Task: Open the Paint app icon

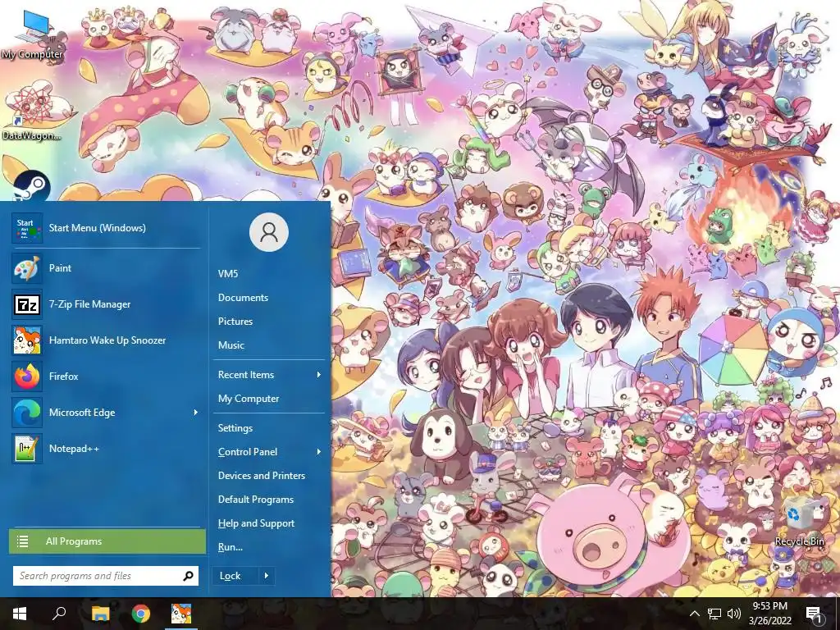Action: 27,268
